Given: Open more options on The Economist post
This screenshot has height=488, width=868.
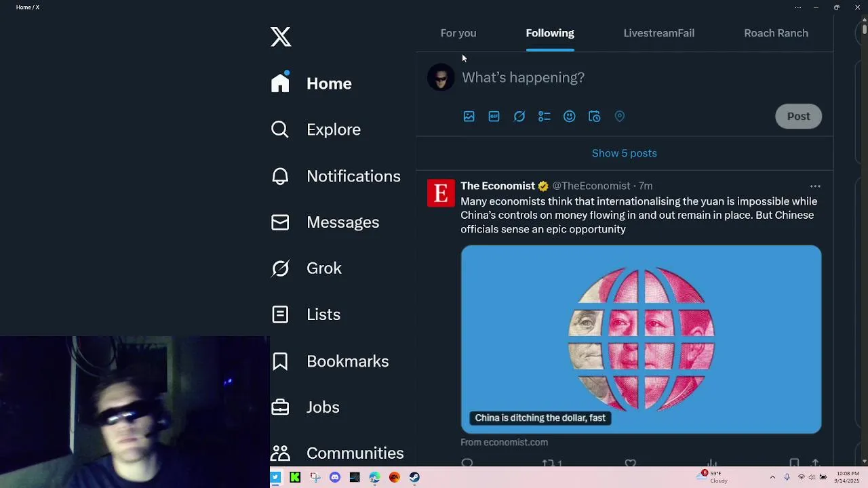Looking at the screenshot, I should pyautogui.click(x=815, y=186).
